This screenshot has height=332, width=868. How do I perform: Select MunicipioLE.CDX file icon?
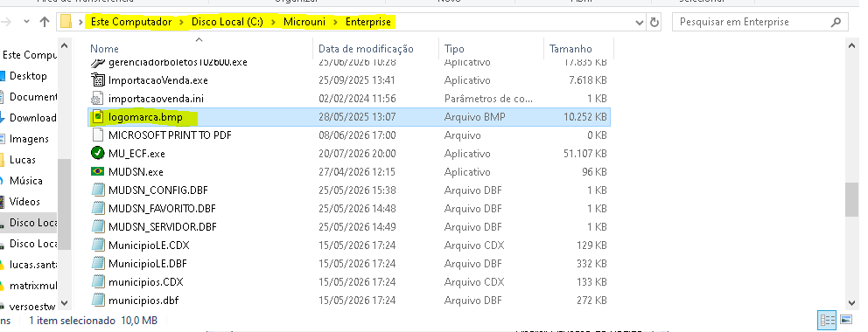(98, 245)
